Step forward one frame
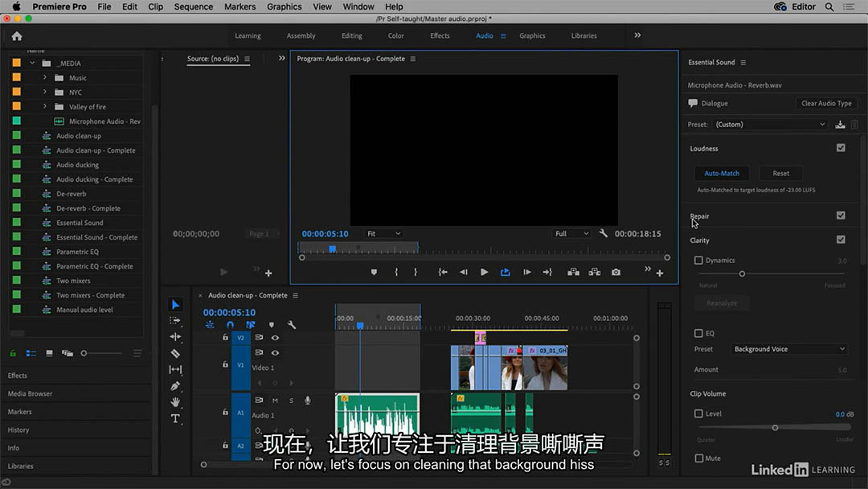 click(527, 272)
